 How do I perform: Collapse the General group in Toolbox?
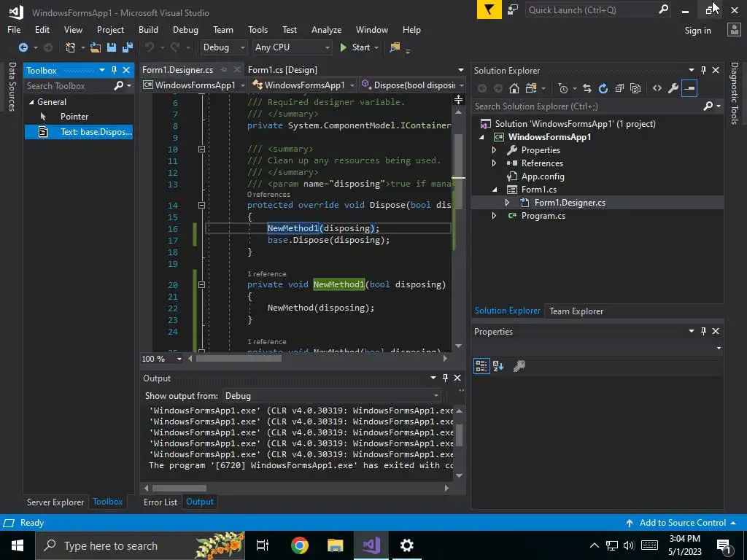coord(31,102)
